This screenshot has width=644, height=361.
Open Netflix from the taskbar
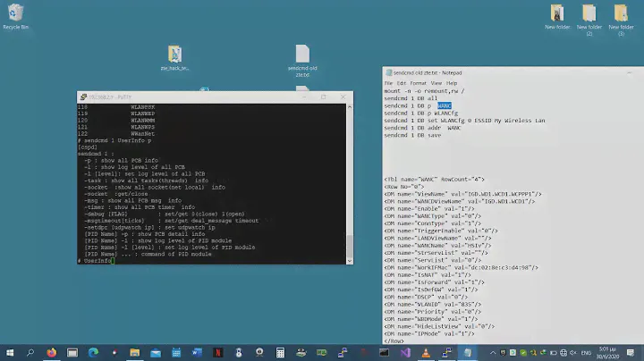coord(217,352)
